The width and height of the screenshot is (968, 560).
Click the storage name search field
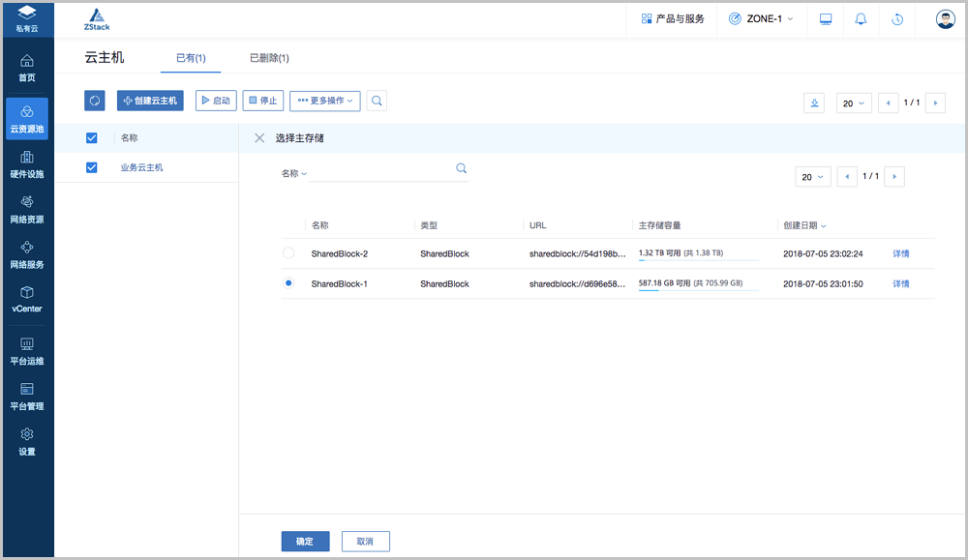[382, 170]
